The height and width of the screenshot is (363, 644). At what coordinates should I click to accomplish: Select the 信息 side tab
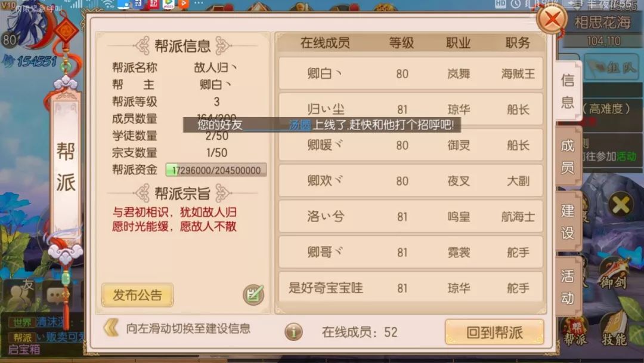568,90
